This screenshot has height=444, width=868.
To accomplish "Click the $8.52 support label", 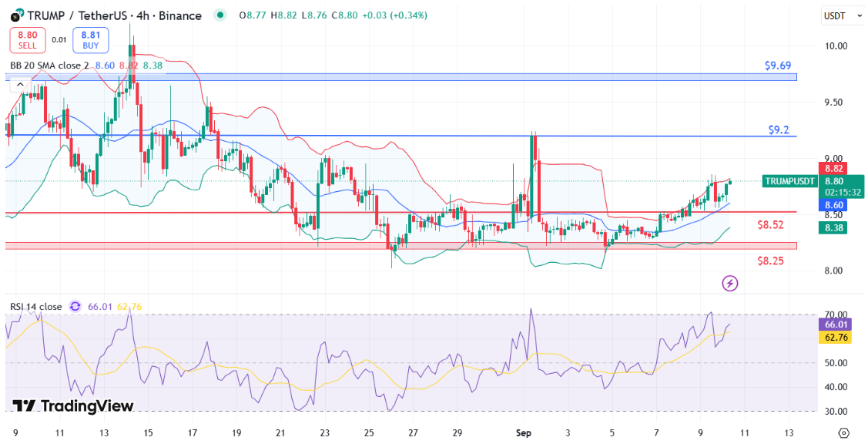I will click(x=770, y=224).
